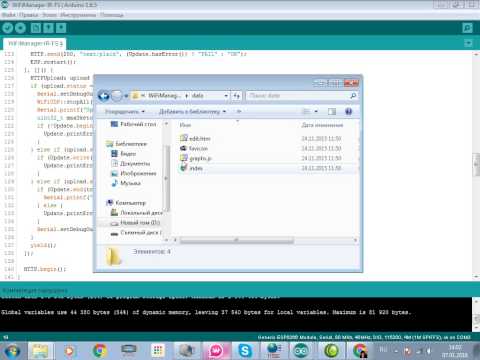Select Рабочий стол in navigation pane
Image resolution: width=480 pixels, height=360 pixels.
click(x=133, y=124)
